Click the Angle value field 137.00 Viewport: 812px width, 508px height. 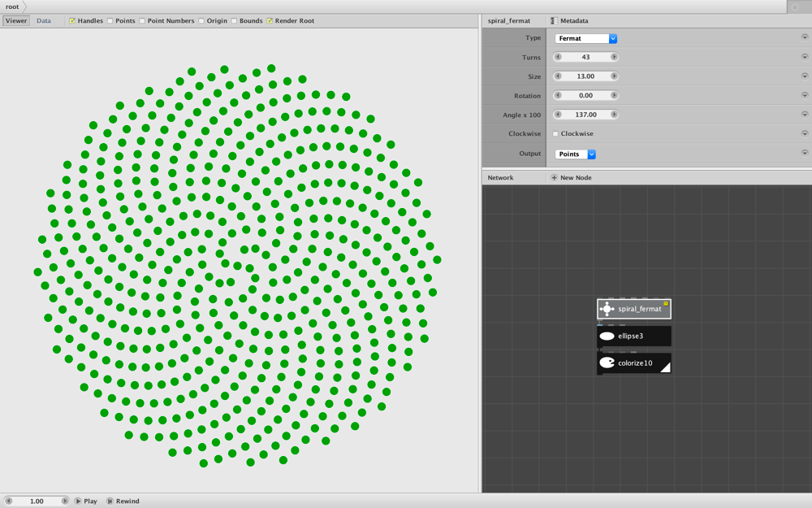coord(585,115)
